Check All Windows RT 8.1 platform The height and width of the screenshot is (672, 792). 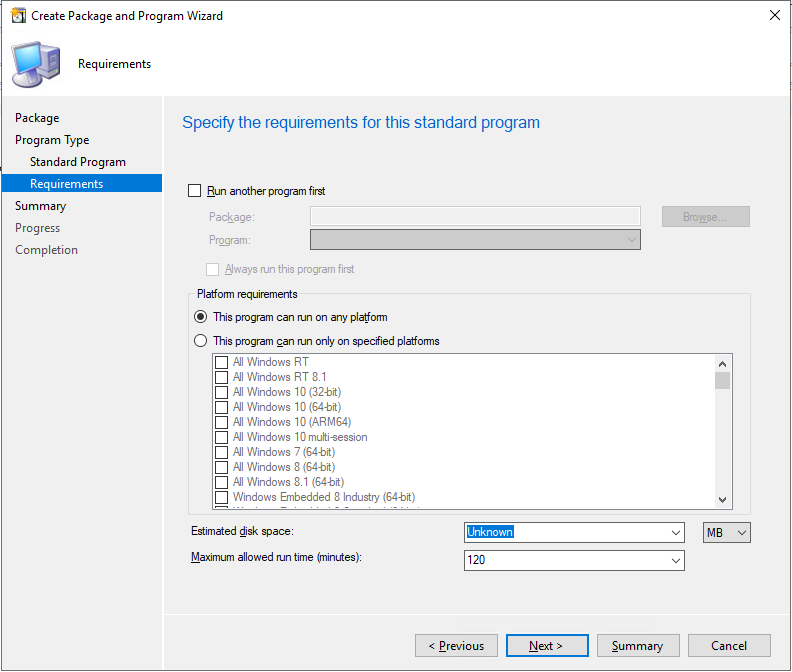pos(221,377)
